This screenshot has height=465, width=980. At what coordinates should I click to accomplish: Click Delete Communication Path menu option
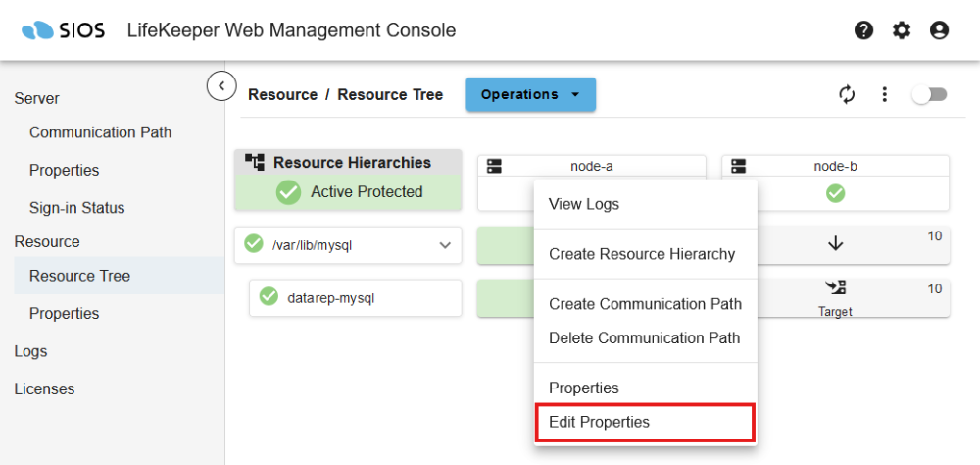tap(644, 337)
